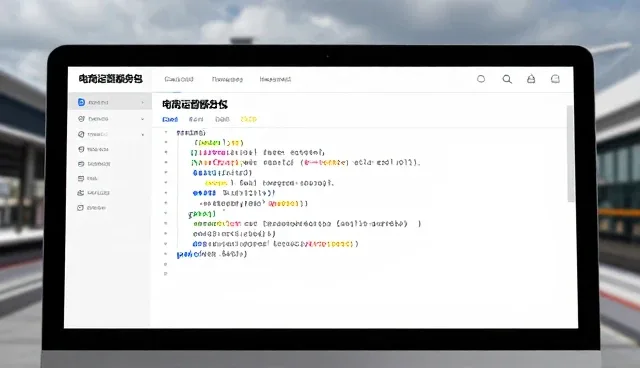The height and width of the screenshot is (368, 640).
Task: Click the second sidebar row's icon
Action: pyautogui.click(x=81, y=119)
